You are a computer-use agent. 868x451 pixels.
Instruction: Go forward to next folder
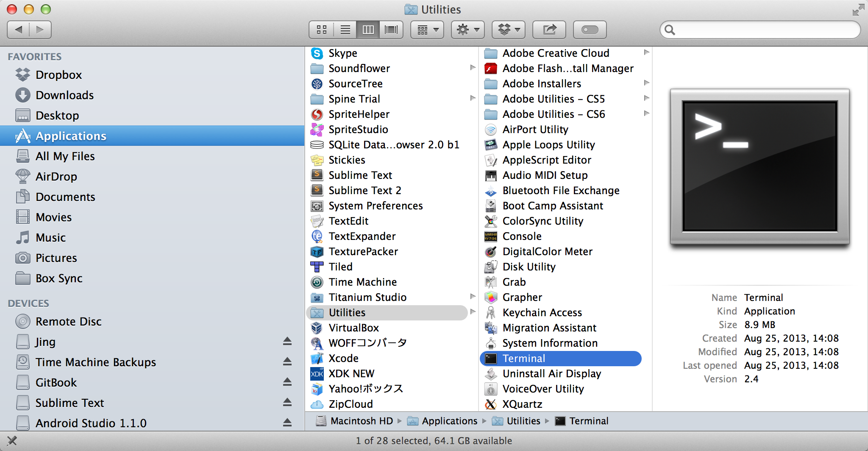tap(40, 30)
